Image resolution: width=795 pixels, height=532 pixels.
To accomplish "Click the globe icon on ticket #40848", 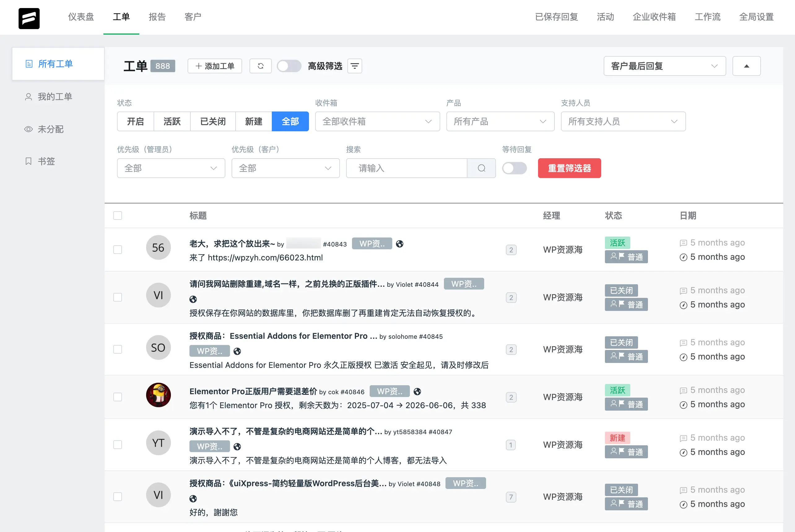I will click(193, 499).
